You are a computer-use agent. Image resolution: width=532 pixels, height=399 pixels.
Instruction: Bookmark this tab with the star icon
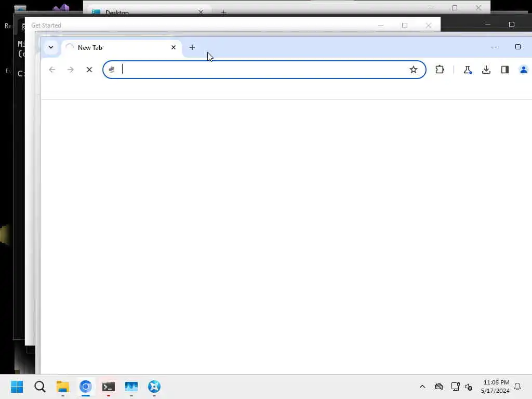click(x=413, y=70)
